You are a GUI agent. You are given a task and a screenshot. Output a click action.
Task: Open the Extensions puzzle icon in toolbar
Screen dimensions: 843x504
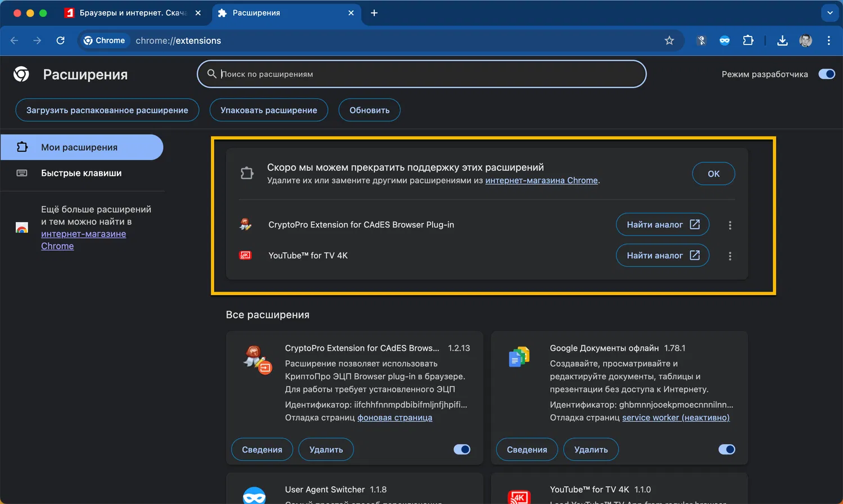click(748, 40)
